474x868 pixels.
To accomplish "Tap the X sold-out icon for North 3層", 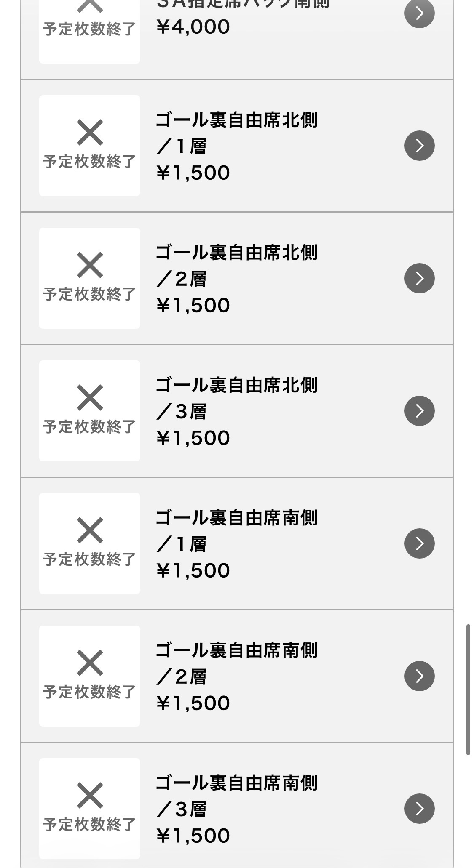I will click(90, 398).
